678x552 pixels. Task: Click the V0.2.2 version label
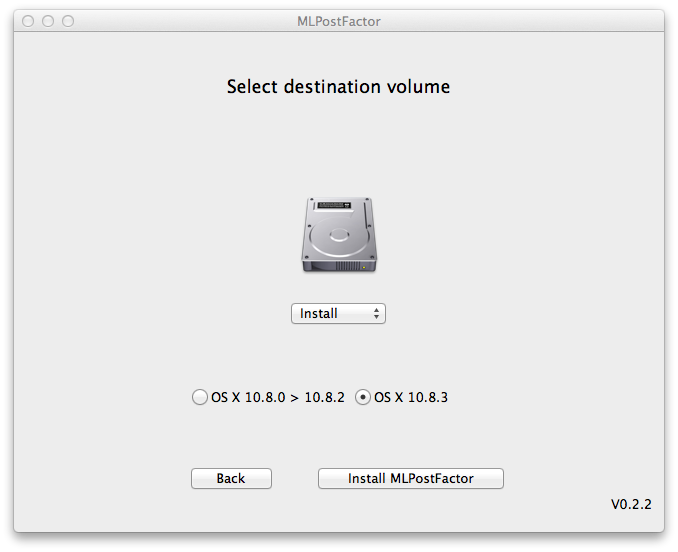[631, 504]
